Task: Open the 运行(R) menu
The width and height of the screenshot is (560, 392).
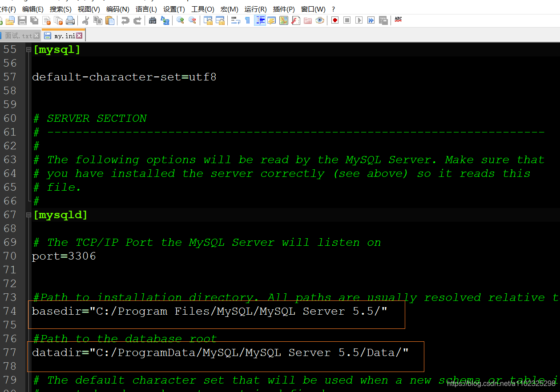Action: (x=255, y=9)
